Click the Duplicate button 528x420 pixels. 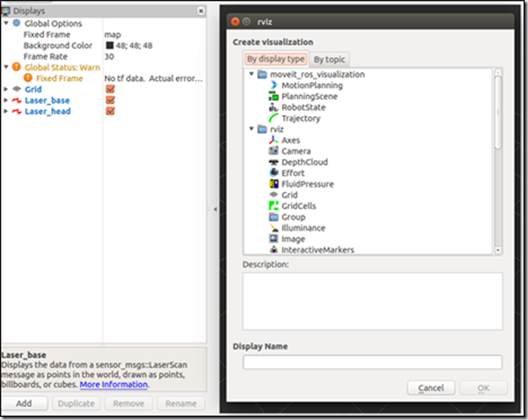click(x=76, y=403)
